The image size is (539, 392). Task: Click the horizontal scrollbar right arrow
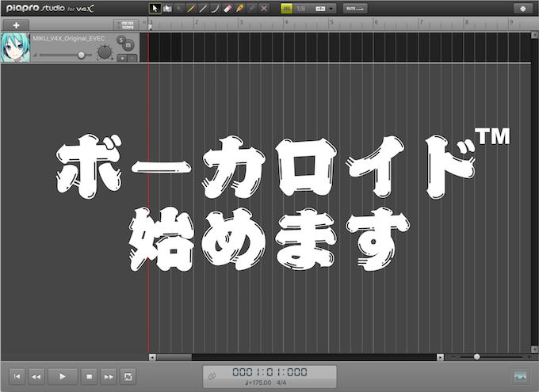point(441,357)
